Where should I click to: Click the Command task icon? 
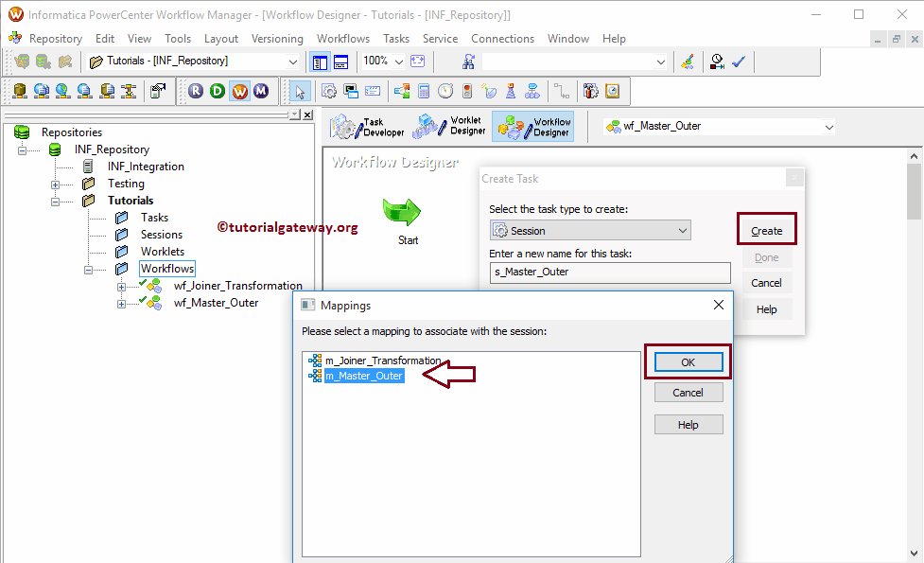click(x=351, y=92)
